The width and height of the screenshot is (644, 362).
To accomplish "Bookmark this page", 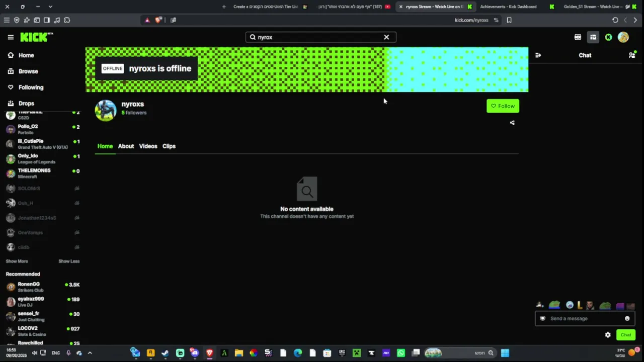I will pos(509,20).
